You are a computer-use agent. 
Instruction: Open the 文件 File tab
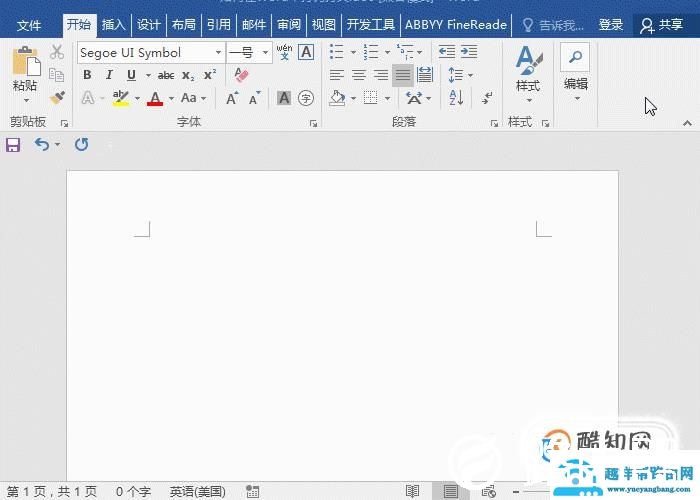29,25
